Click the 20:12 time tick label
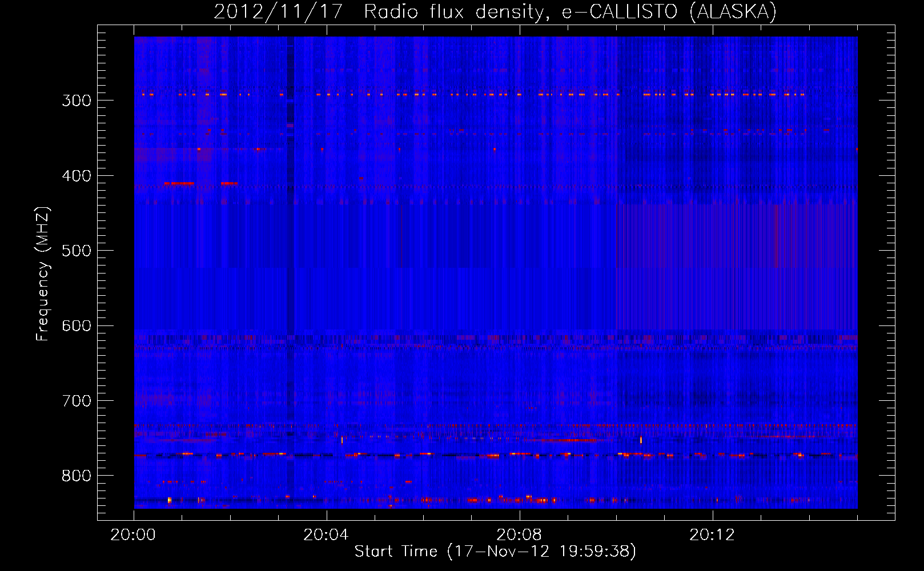The width and height of the screenshot is (924, 571). [x=712, y=535]
